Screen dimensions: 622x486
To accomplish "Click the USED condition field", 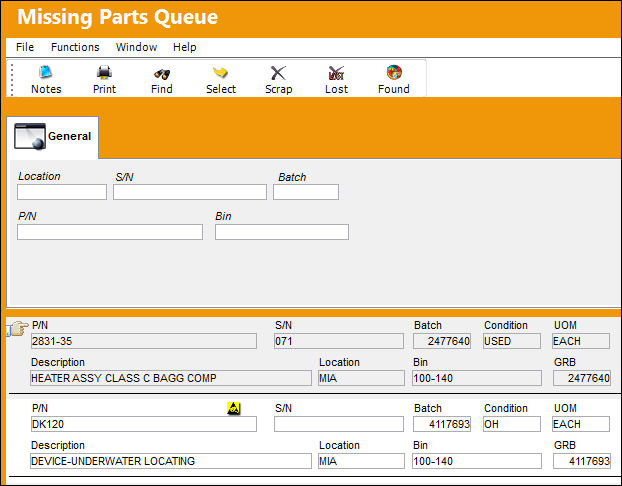I will (512, 341).
